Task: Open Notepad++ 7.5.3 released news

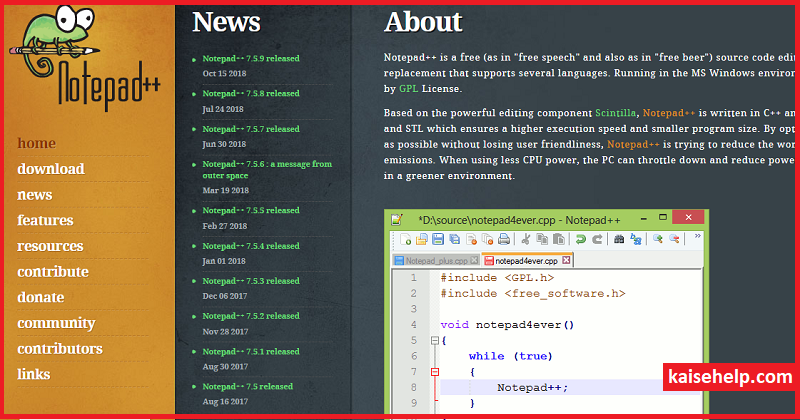Action: pyautogui.click(x=251, y=281)
